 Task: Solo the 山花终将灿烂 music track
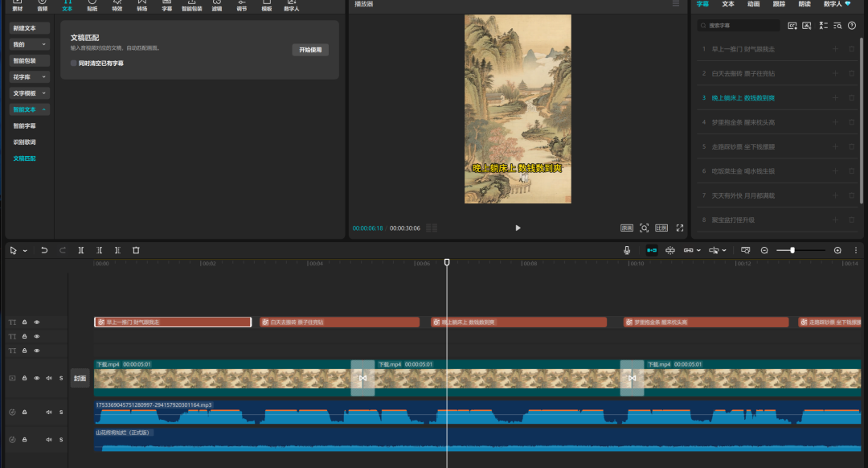click(x=61, y=439)
